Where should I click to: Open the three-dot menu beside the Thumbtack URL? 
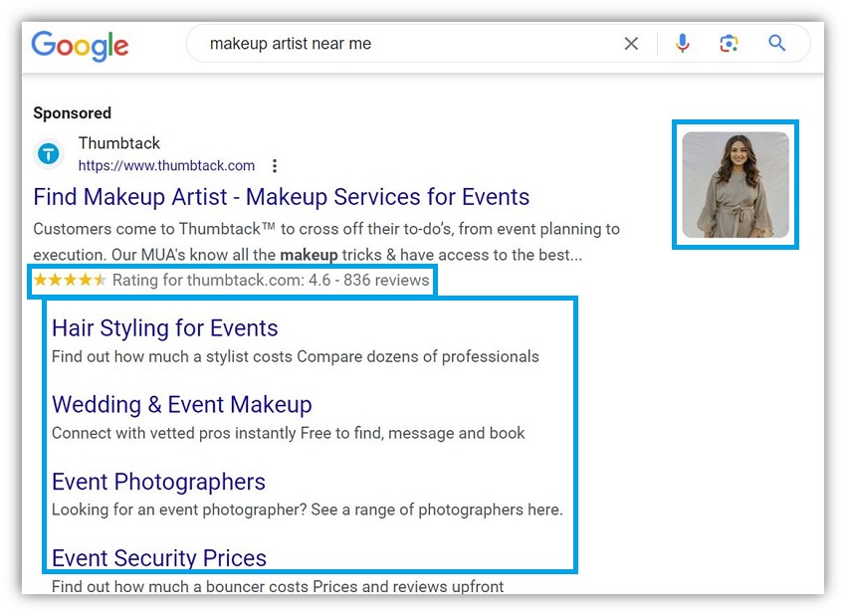tap(276, 166)
